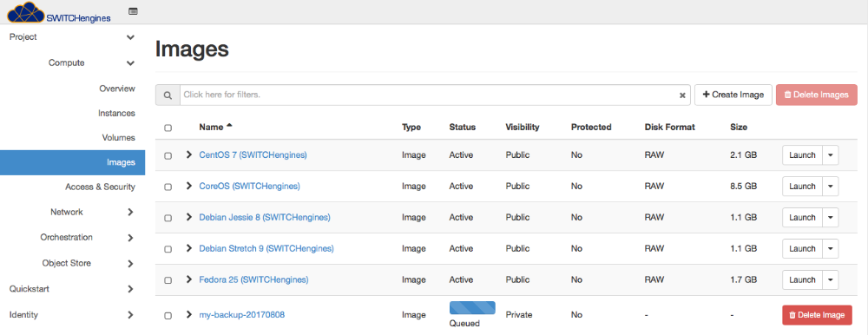The width and height of the screenshot is (868, 335).
Task: Click the Private visibility value
Action: click(x=519, y=314)
